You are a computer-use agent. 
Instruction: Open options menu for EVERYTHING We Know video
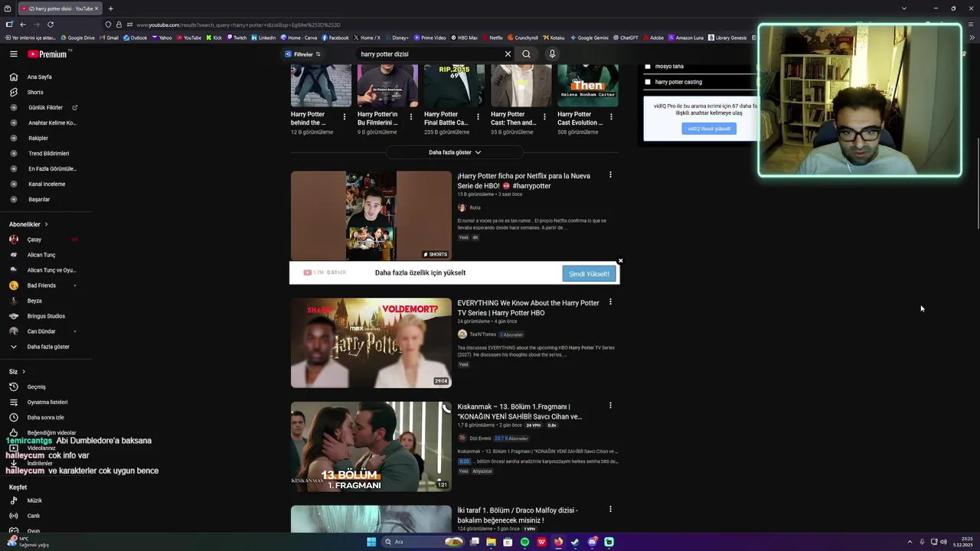point(610,302)
